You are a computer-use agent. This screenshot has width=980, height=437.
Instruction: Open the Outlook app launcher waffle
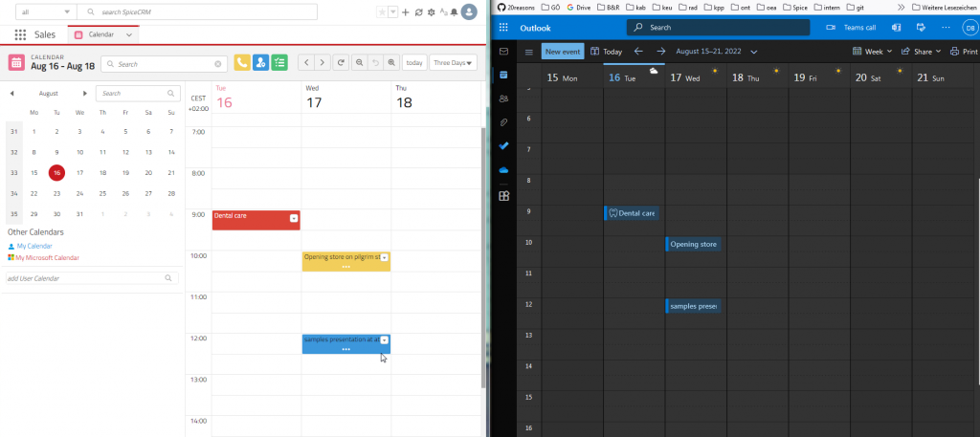tap(503, 28)
